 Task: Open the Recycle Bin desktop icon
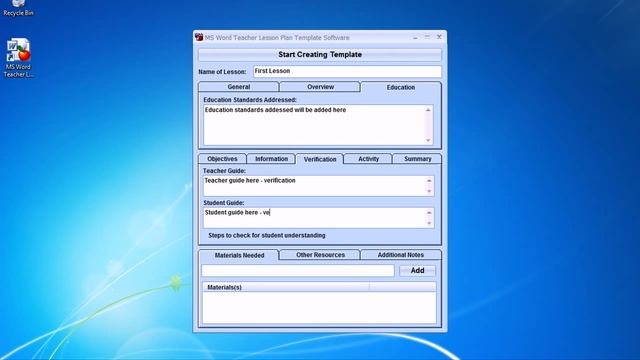click(18, 8)
